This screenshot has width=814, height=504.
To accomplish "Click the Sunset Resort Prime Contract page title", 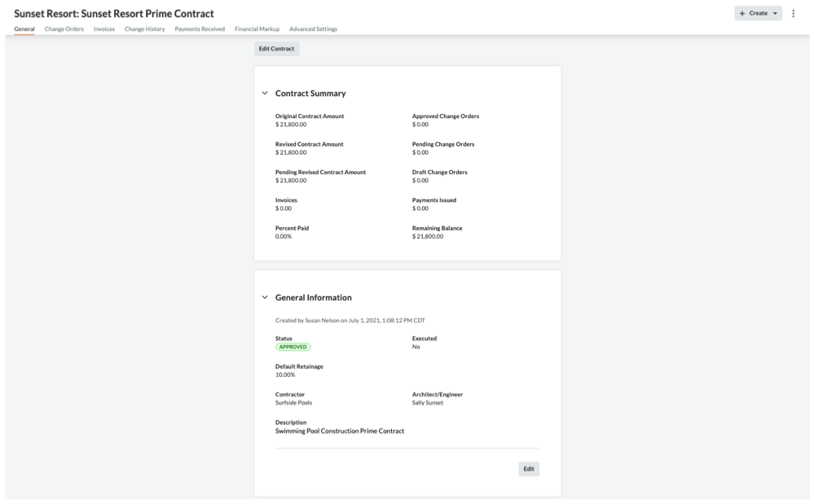I will [x=114, y=14].
